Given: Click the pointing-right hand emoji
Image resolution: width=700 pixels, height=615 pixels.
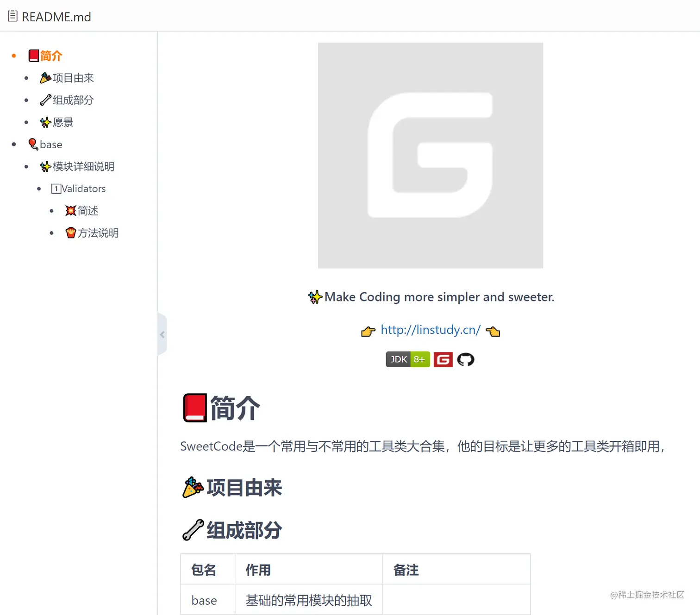Looking at the screenshot, I should pyautogui.click(x=368, y=331).
